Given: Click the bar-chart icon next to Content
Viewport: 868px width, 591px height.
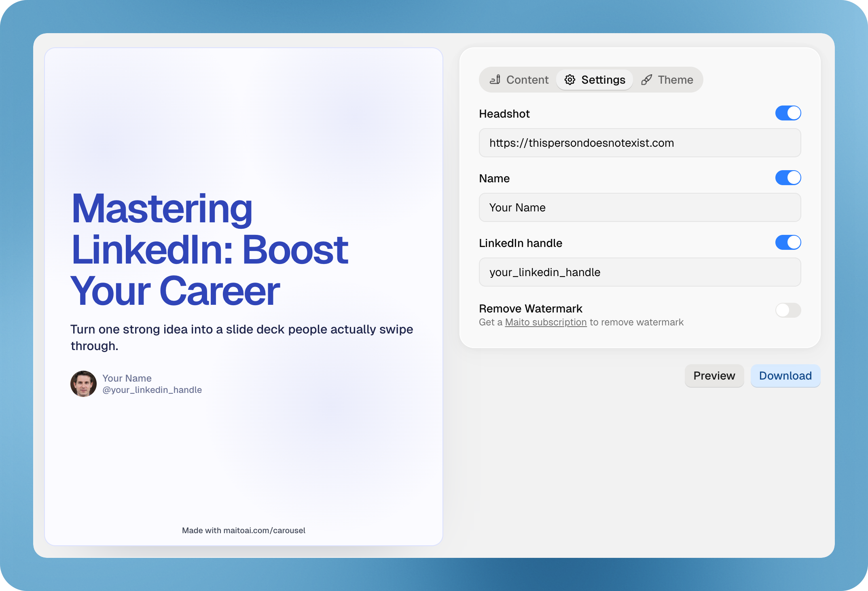Looking at the screenshot, I should point(495,80).
